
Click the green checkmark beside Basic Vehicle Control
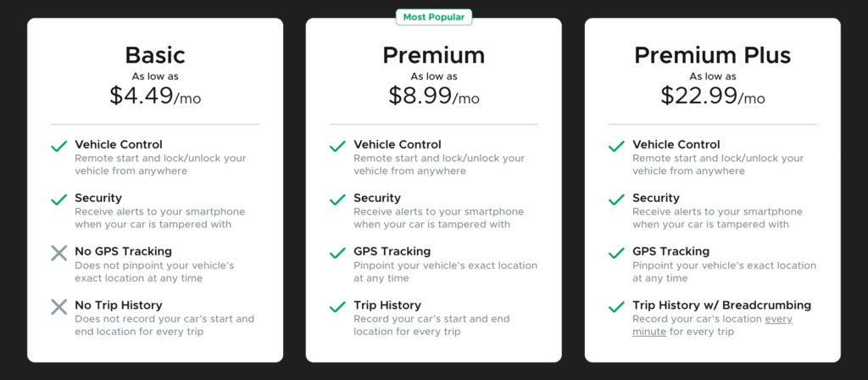[x=59, y=146]
